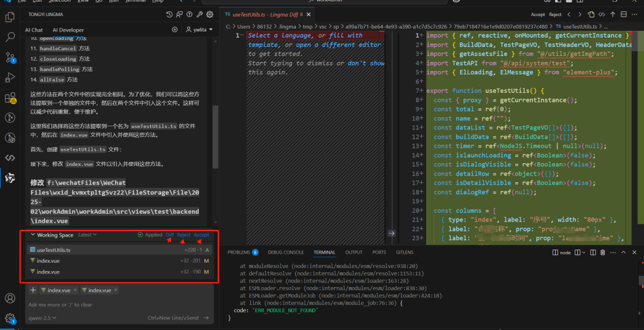Collapse the Working Space section
The height and width of the screenshot is (330, 644).
tap(33, 235)
